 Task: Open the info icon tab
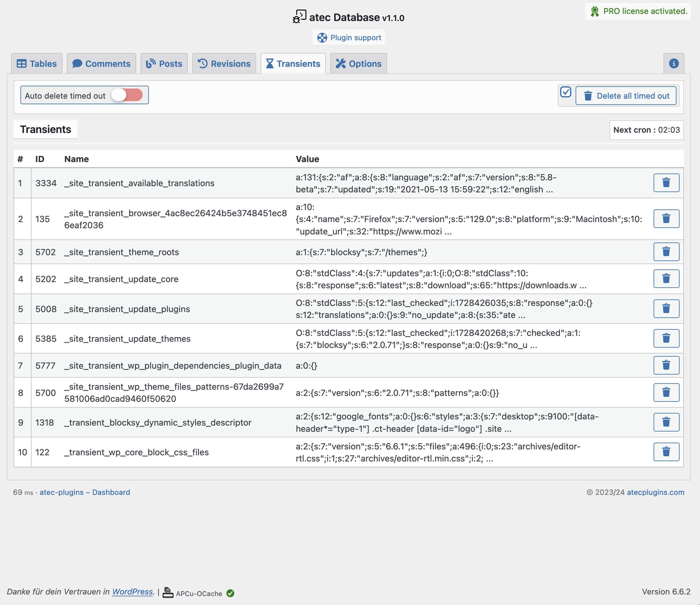[674, 63]
